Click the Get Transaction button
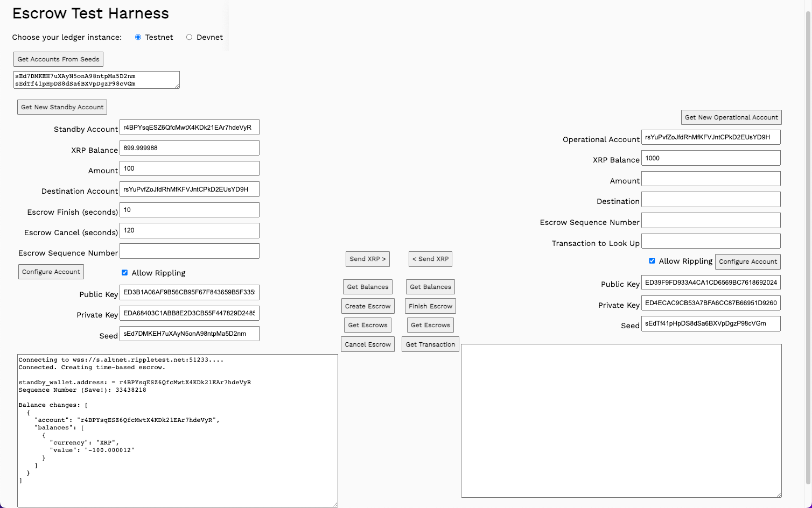812x508 pixels. pyautogui.click(x=430, y=344)
